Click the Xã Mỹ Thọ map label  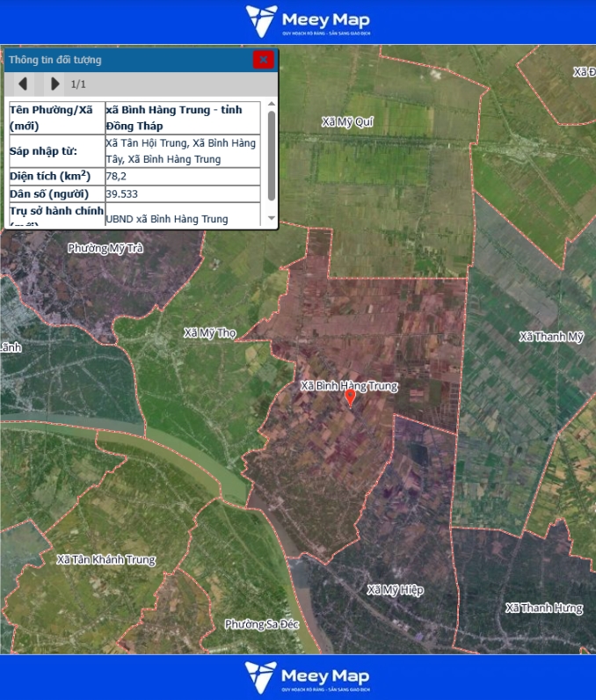pos(210,332)
